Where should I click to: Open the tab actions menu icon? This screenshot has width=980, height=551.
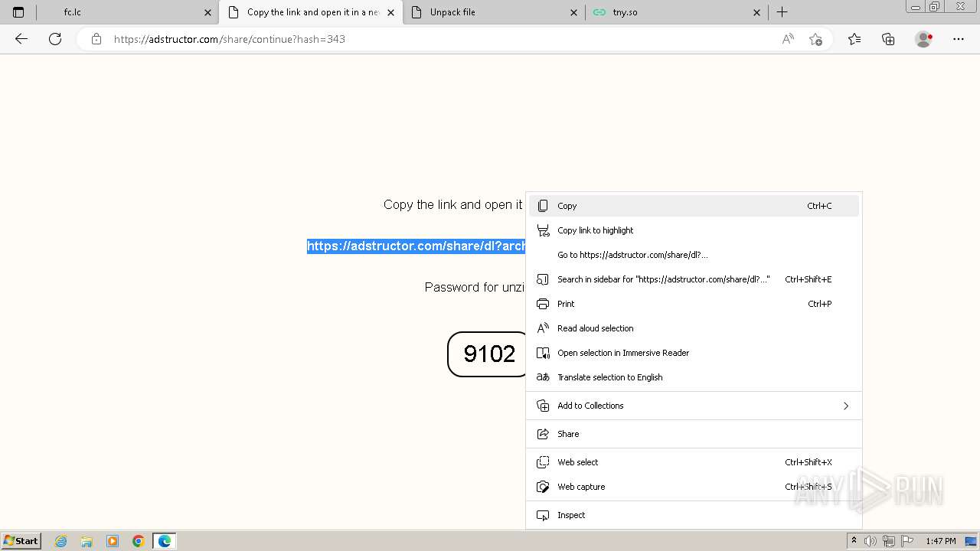click(x=18, y=12)
